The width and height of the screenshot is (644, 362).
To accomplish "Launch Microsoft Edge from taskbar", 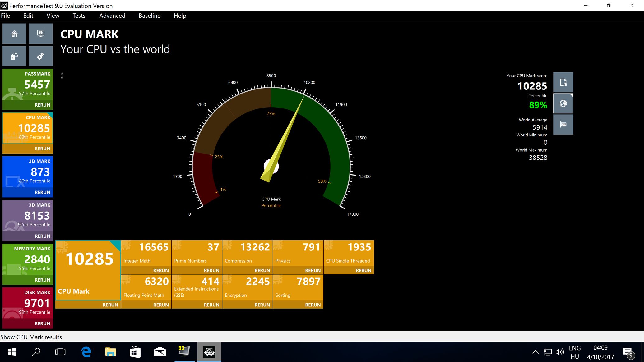I will (x=86, y=352).
